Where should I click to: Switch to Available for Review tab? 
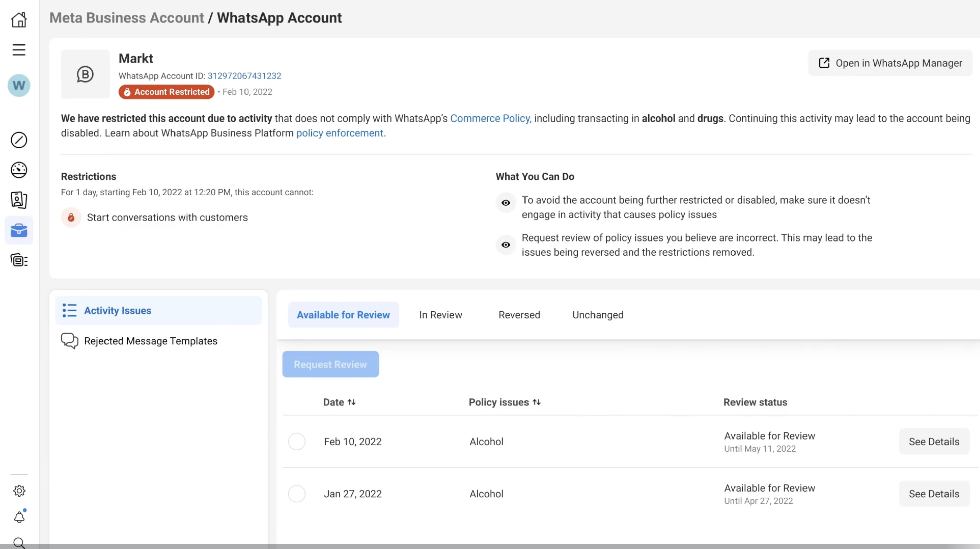point(343,315)
